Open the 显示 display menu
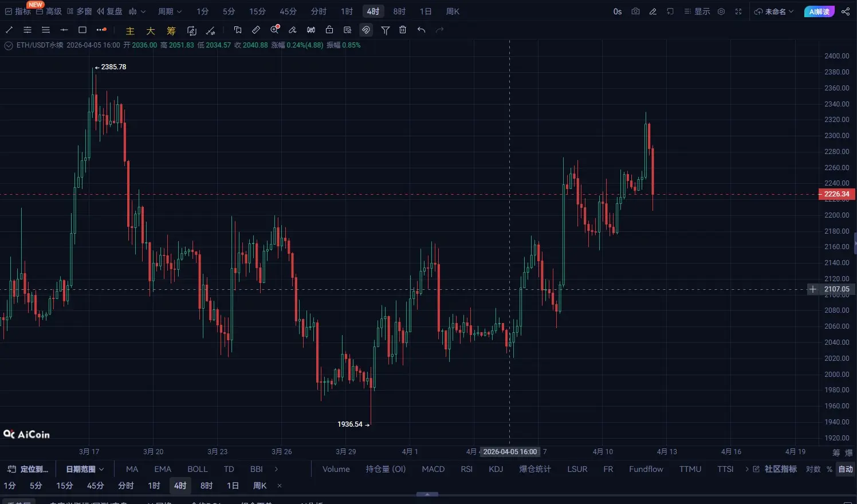This screenshot has height=504, width=857. click(697, 11)
